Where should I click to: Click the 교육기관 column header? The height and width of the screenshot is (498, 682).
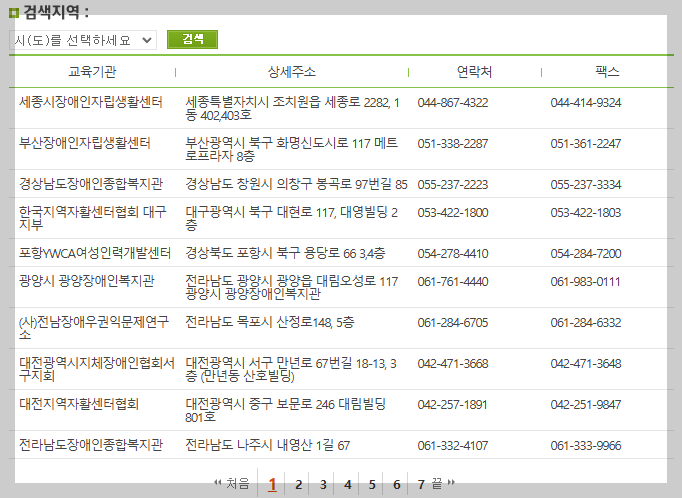[92, 72]
